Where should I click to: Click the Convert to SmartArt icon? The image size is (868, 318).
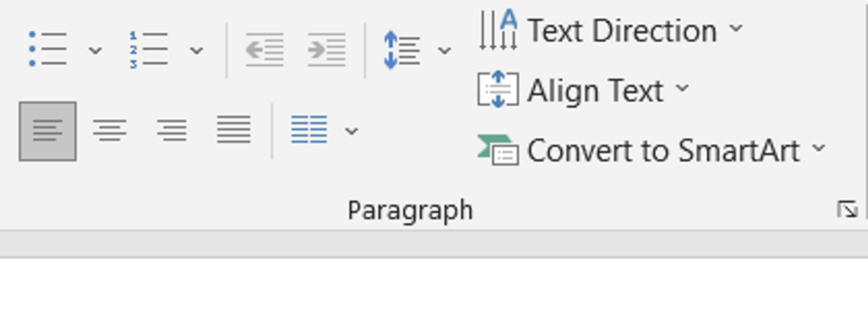498,150
